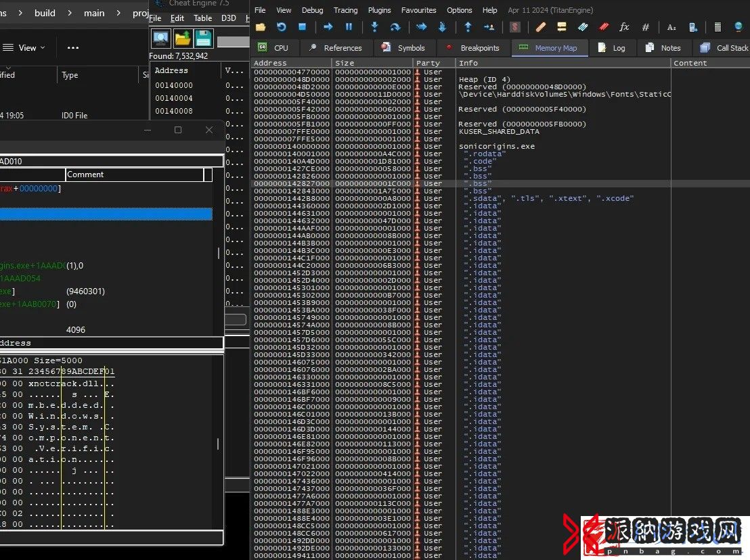Click the Open file folder icon in x64dbg toolbar

click(x=261, y=27)
